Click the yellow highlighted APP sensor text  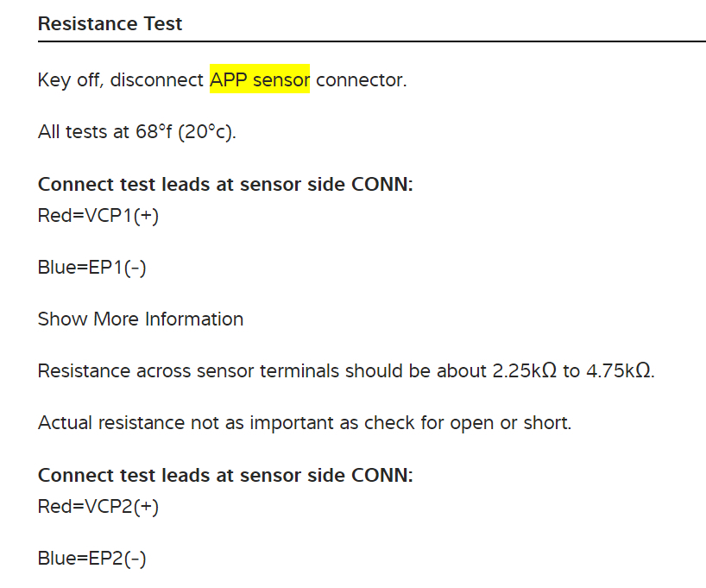coord(260,80)
